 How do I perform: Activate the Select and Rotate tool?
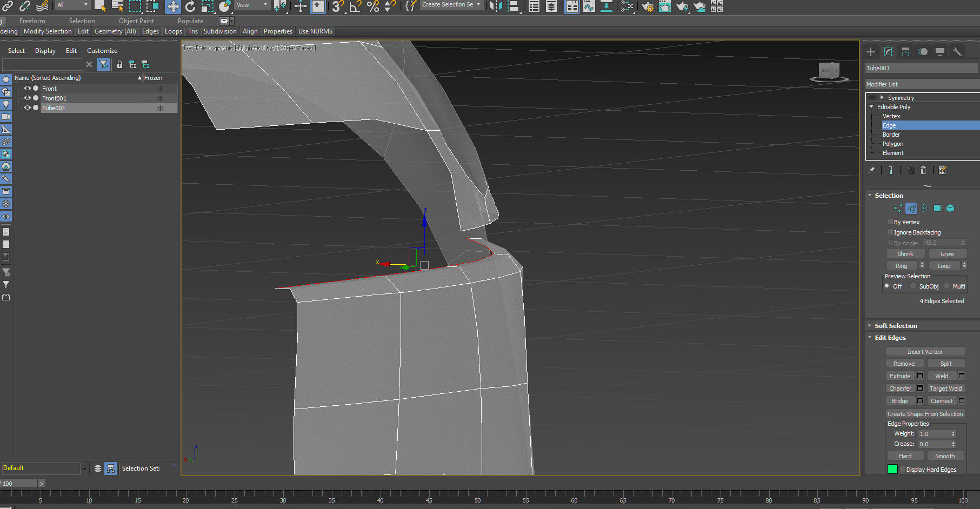pyautogui.click(x=190, y=7)
